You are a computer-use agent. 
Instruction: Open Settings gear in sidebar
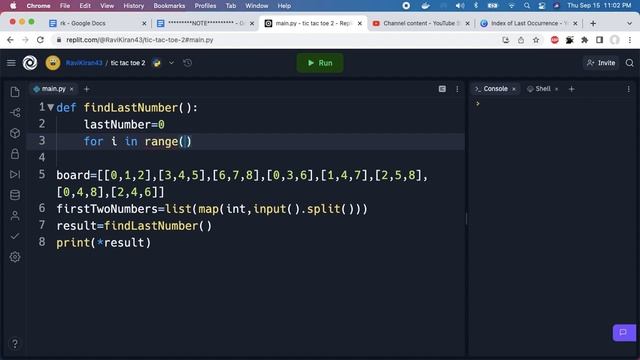[15, 257]
